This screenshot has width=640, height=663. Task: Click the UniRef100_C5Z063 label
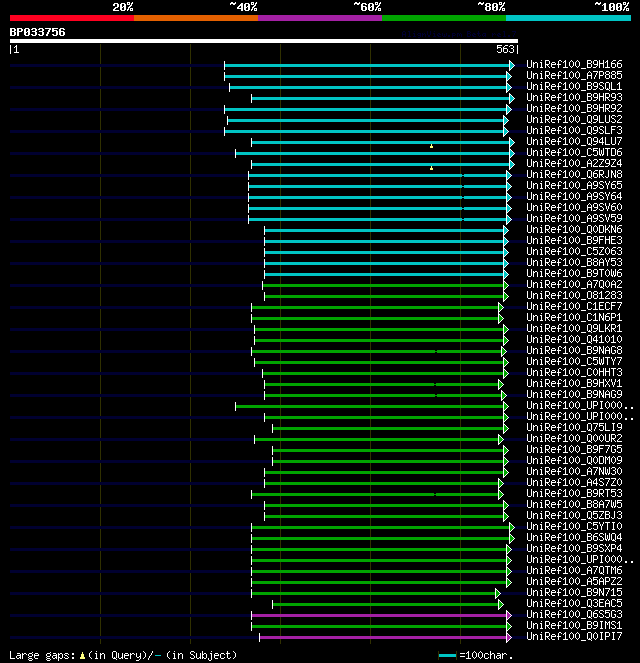574,251
